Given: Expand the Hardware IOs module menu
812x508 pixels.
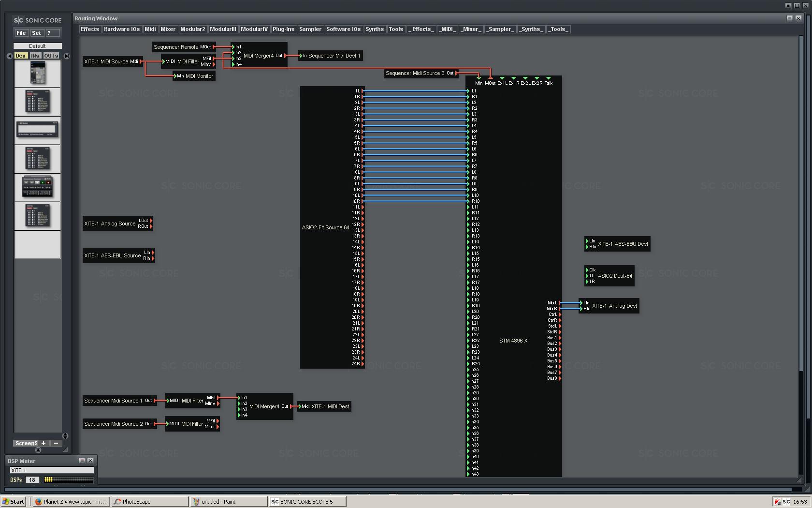Looking at the screenshot, I should 121,29.
